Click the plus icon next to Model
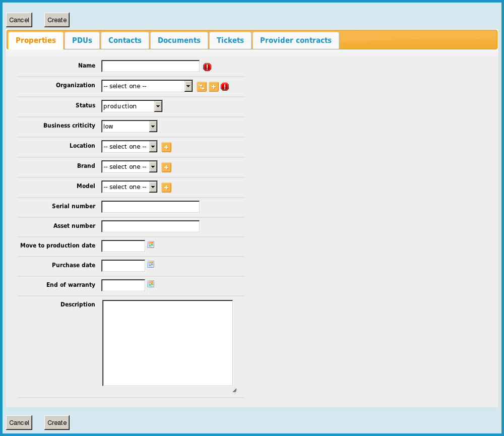This screenshot has height=436, width=504. 166,188
